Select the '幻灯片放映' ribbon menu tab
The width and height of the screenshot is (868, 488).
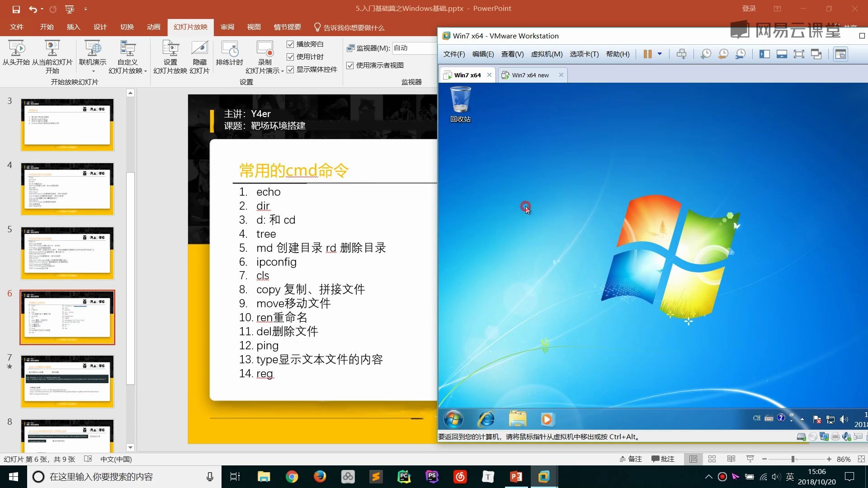[x=190, y=27]
